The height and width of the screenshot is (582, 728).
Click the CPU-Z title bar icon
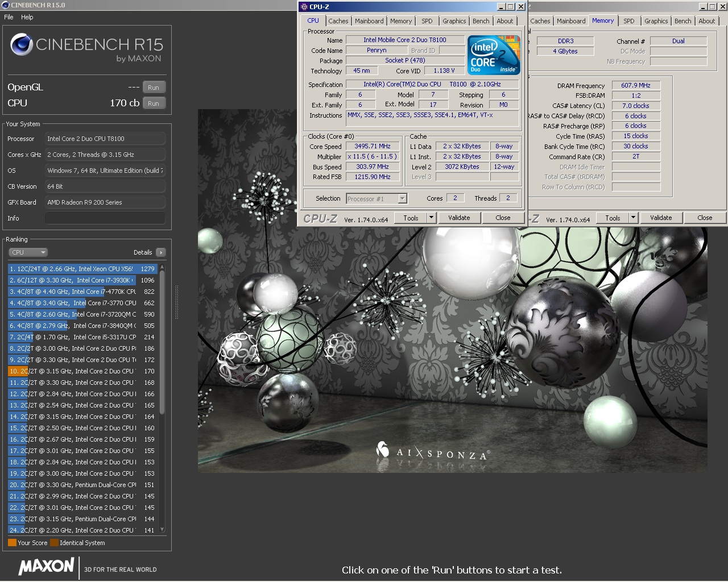(304, 7)
